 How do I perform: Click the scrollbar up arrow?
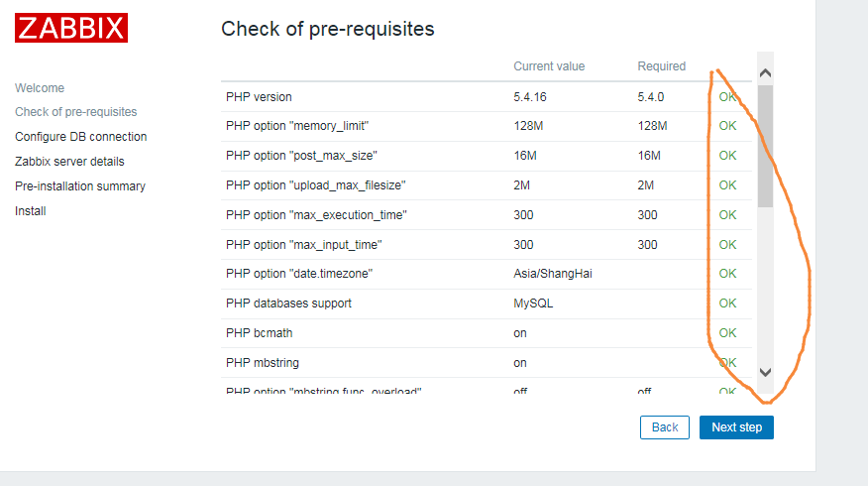765,73
